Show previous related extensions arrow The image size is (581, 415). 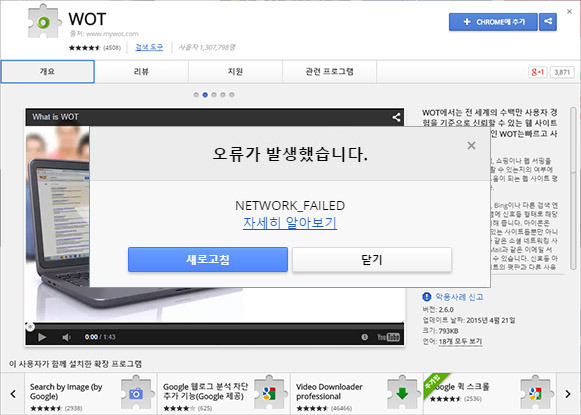click(13, 394)
